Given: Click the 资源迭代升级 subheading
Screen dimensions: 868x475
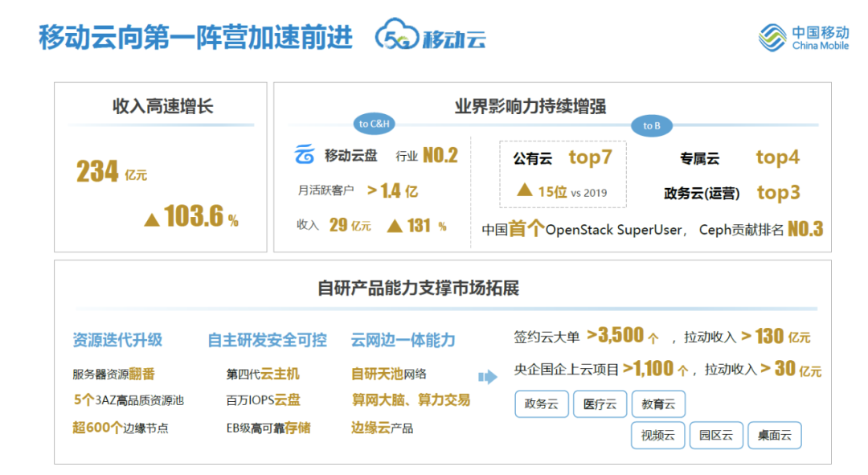Looking at the screenshot, I should pos(117,340).
